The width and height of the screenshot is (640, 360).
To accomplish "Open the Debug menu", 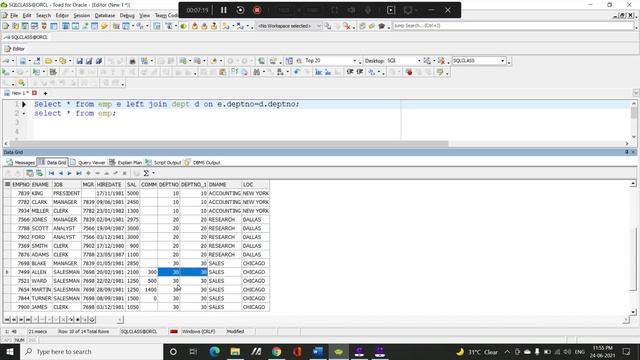I will click(x=127, y=15).
